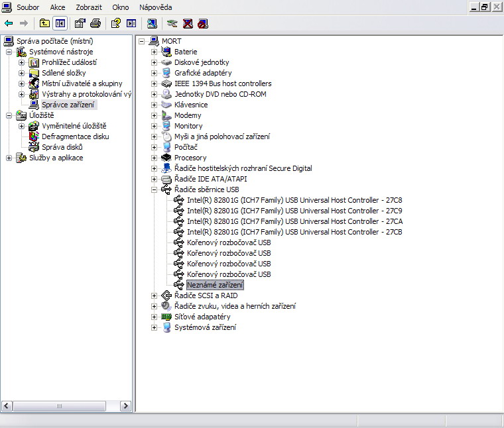Click the Uninstall device toolbar icon

pyautogui.click(x=188, y=23)
